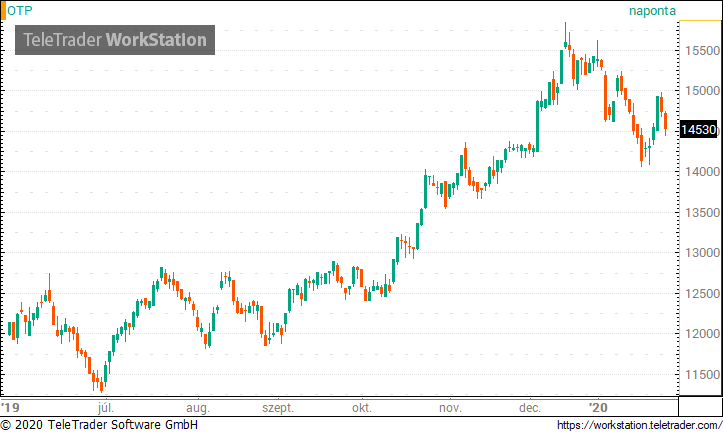The height and width of the screenshot is (434, 723).
Task: Select the 'dec.' month on time axis
Action: [x=530, y=408]
